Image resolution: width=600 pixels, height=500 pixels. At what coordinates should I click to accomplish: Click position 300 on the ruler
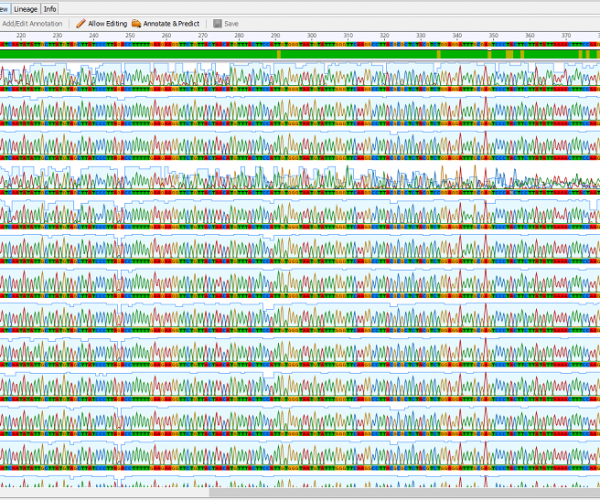312,36
